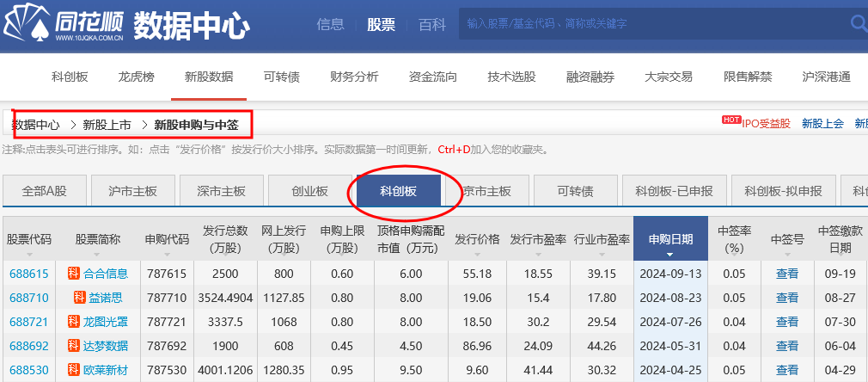The image size is (868, 382).
Task: Open stock code 688710 link
Action: [x=28, y=298]
